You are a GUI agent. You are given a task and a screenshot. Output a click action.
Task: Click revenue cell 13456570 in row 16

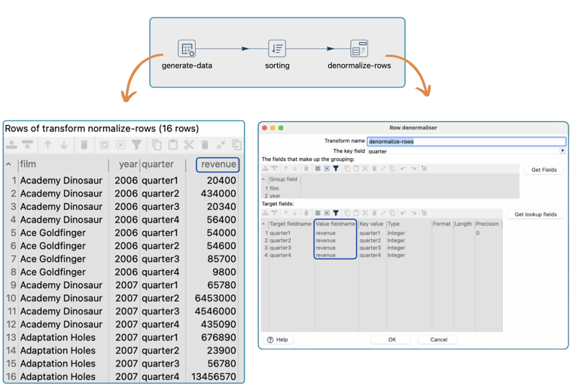click(x=213, y=377)
